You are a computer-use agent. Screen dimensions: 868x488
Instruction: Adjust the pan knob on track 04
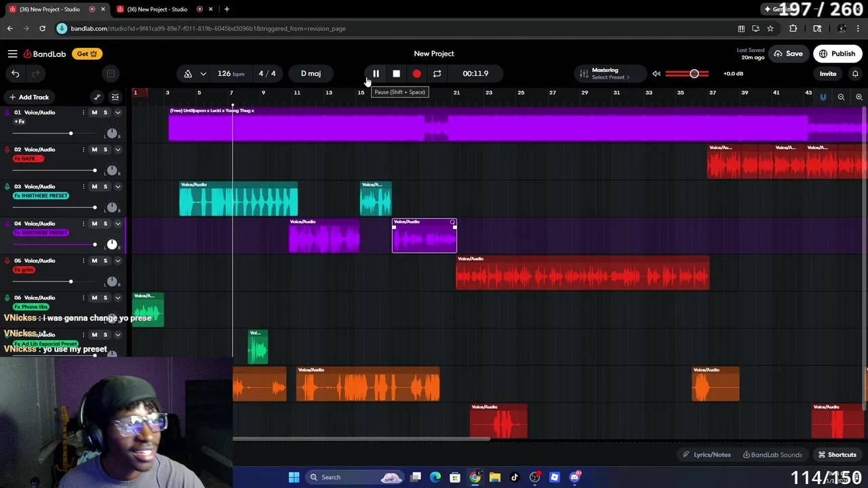point(112,244)
